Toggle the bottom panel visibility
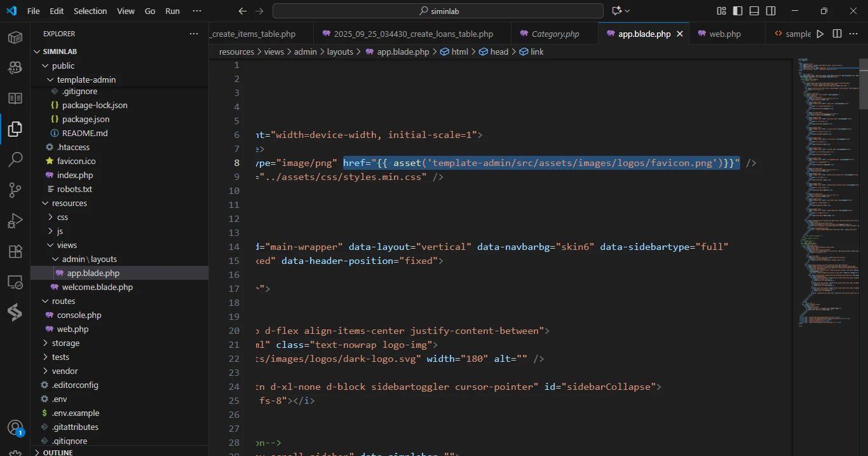Viewport: 868px width, 456px height. [754, 11]
